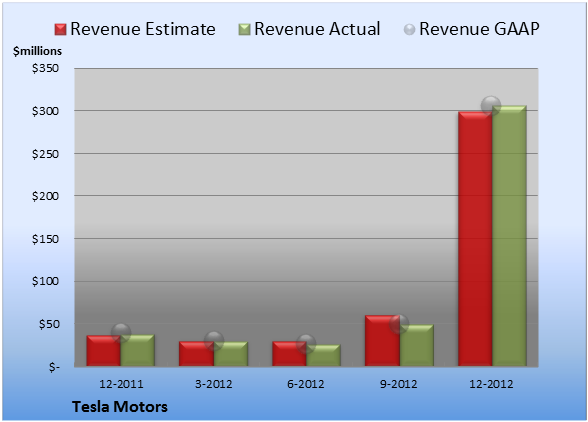Image resolution: width=588 pixels, height=422 pixels.
Task: Click the "Tesla Motors" chart title
Action: tap(120, 407)
